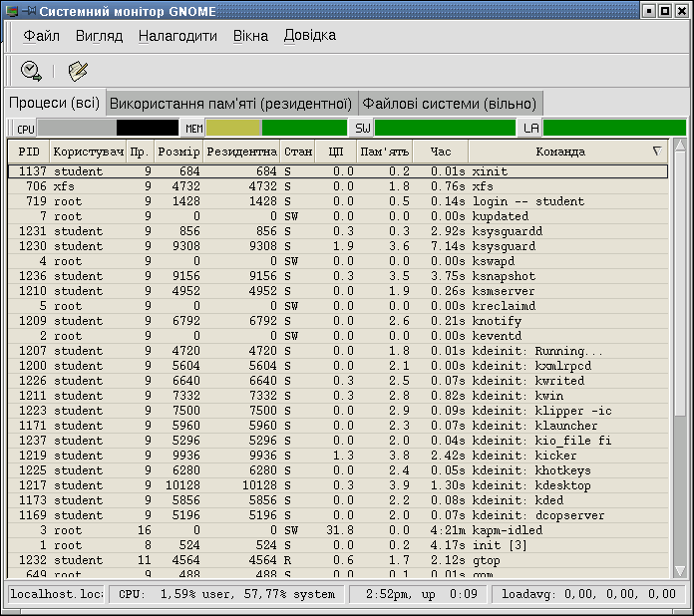
Task: Click the uptime 2:52pm status entry
Action: 418,594
